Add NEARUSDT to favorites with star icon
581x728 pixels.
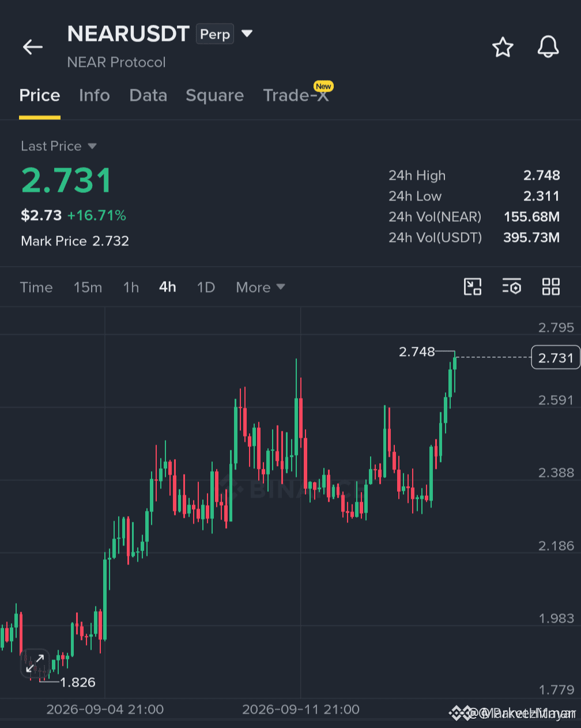503,47
